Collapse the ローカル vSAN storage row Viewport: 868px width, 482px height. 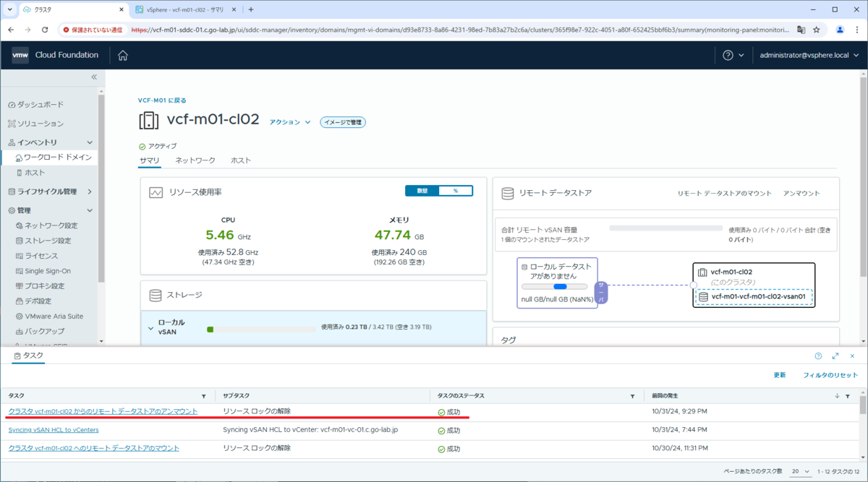coord(151,328)
